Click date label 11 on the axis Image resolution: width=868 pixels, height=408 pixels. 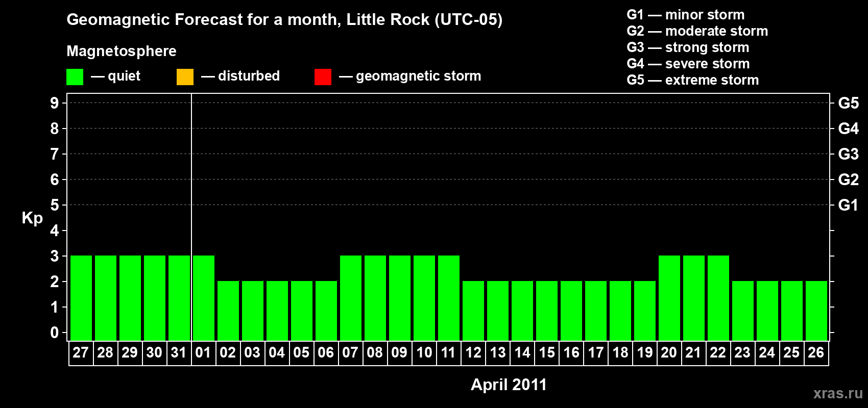tap(448, 352)
